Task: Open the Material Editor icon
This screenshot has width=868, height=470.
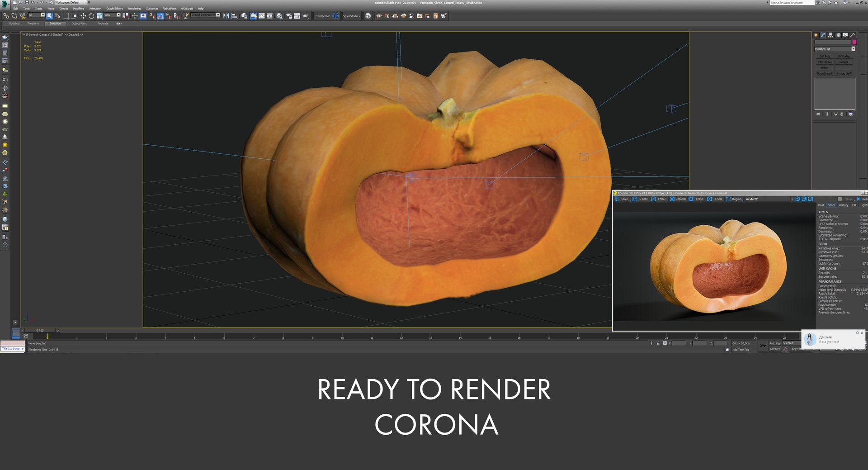Action: click(279, 16)
